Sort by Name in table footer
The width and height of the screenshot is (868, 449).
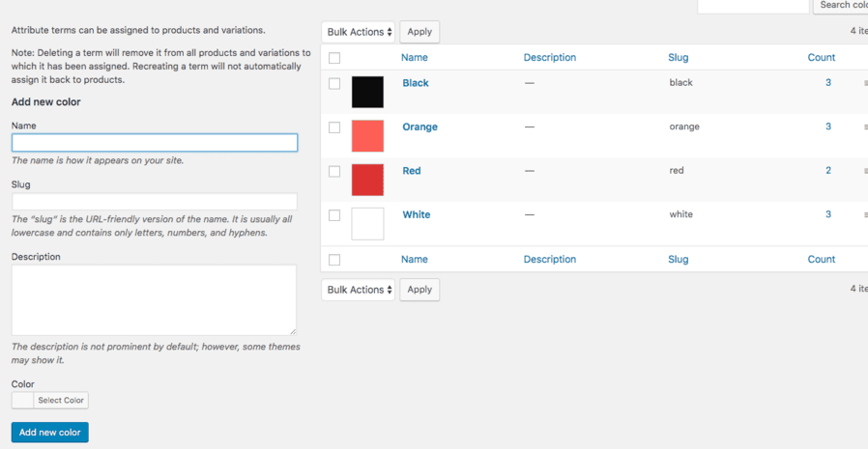point(415,260)
